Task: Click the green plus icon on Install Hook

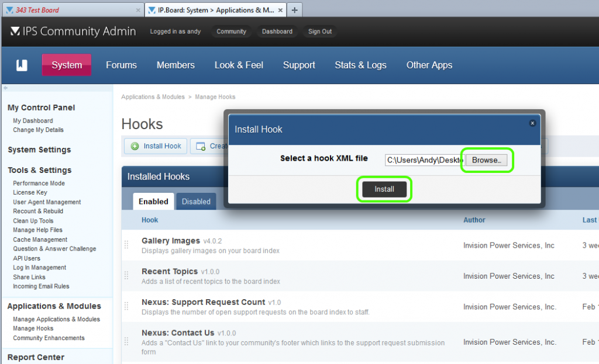Action: click(135, 146)
